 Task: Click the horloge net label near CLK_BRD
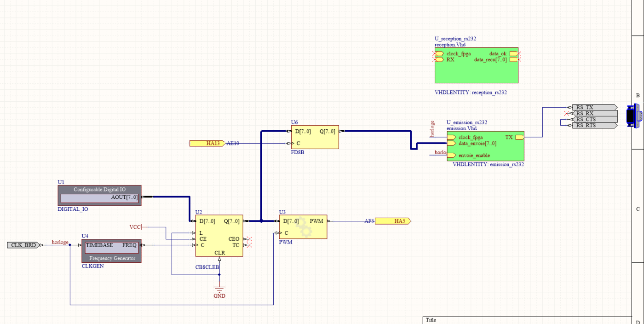coord(60,242)
